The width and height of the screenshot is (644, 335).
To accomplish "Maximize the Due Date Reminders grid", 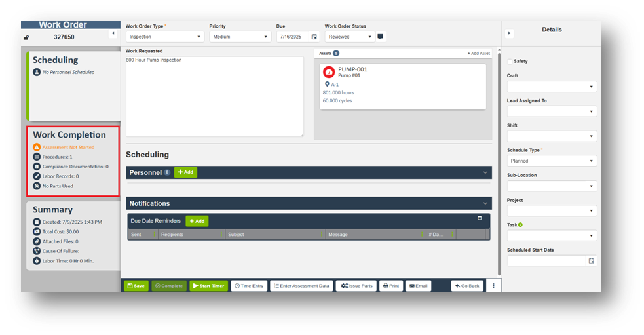I will (479, 218).
